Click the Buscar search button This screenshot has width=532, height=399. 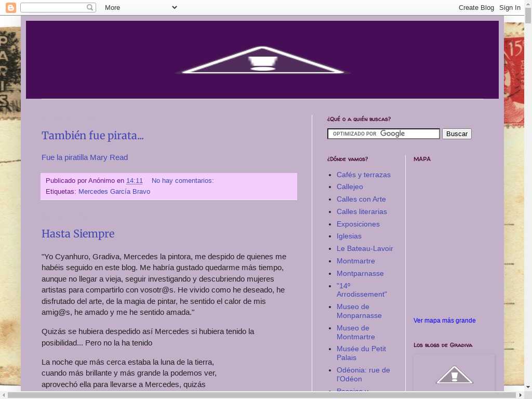pyautogui.click(x=457, y=134)
